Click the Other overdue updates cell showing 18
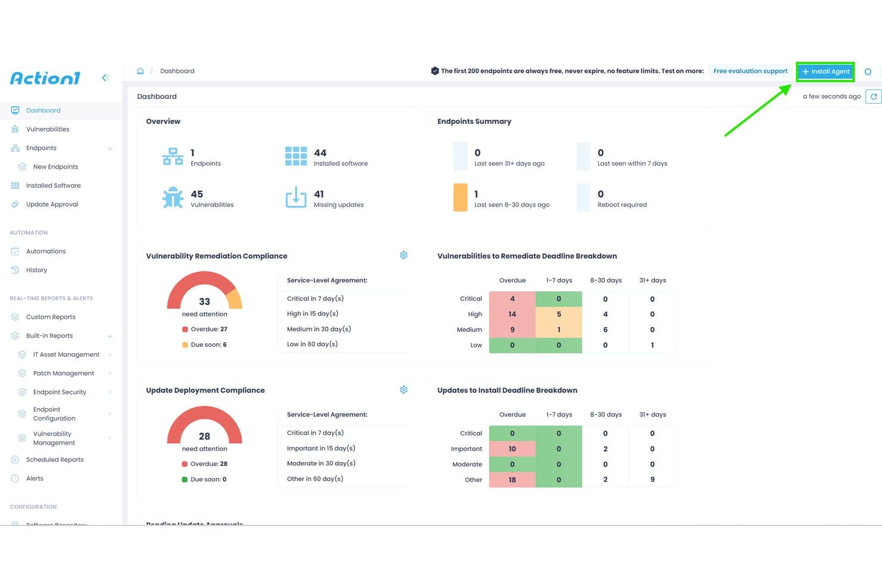The width and height of the screenshot is (882, 588). tap(513, 480)
